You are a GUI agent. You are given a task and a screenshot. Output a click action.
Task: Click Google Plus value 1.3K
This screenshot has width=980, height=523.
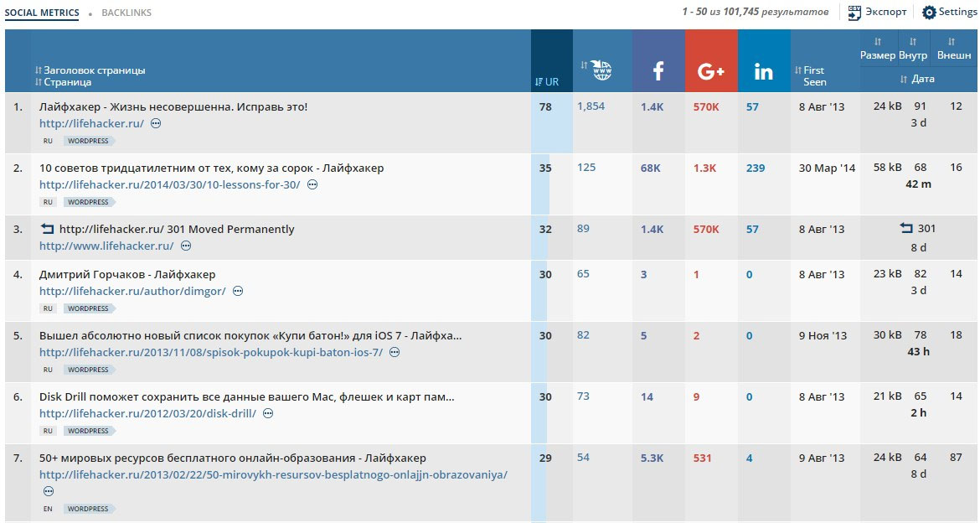click(x=705, y=168)
